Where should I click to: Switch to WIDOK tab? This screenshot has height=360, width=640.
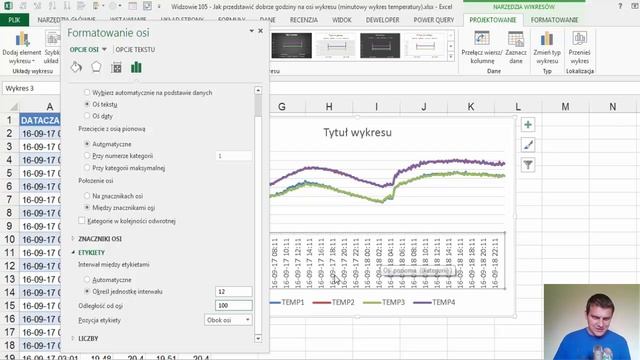[x=342, y=20]
